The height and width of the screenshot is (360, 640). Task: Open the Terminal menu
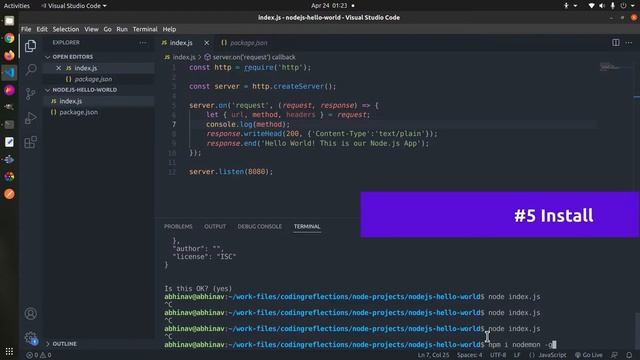(x=145, y=29)
